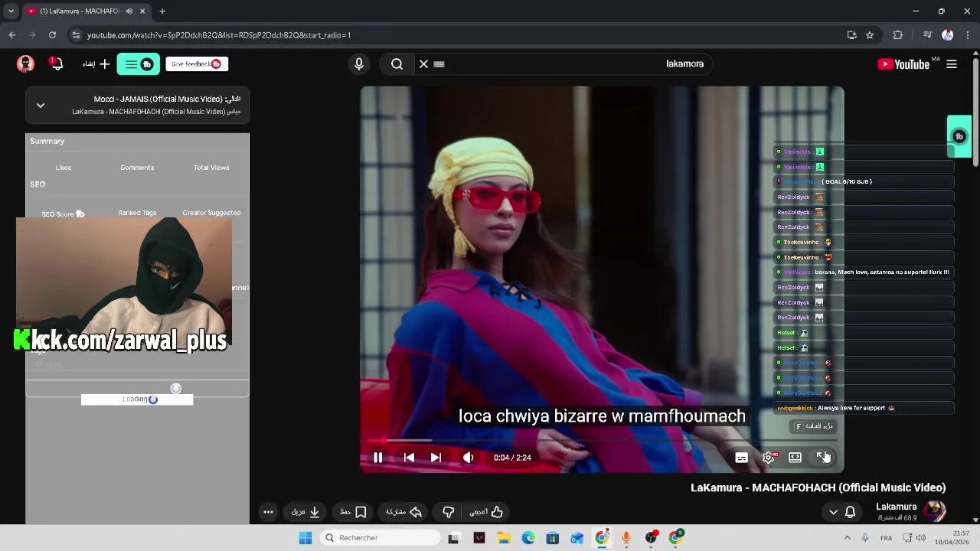Screen dimensions: 980x551
Task: Open the YouTube hamburger guide menu
Action: pyautogui.click(x=952, y=64)
